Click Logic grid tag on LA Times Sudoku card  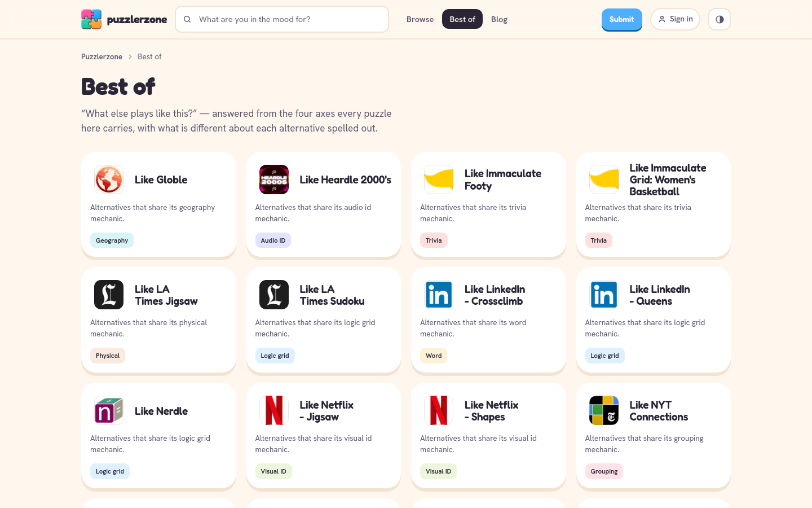point(275,356)
